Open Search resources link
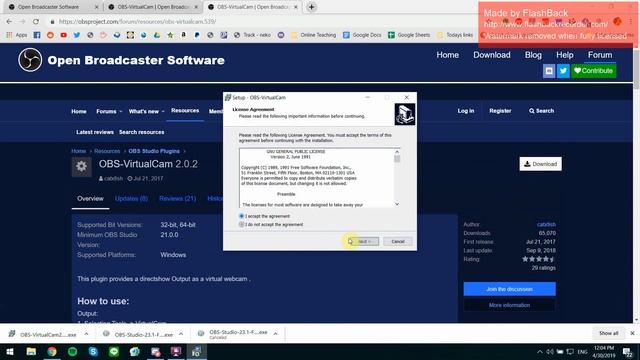 [142, 132]
